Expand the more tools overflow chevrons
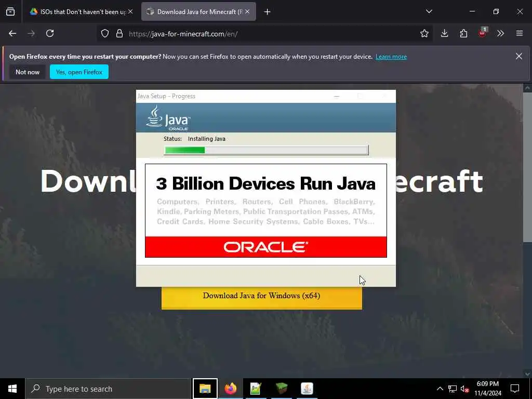 click(500, 33)
